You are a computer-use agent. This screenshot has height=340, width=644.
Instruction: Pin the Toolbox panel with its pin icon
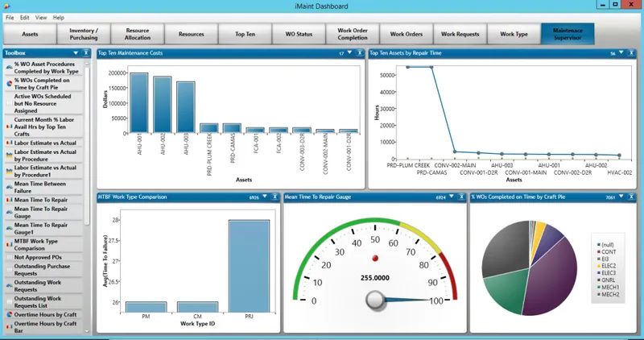point(86,53)
